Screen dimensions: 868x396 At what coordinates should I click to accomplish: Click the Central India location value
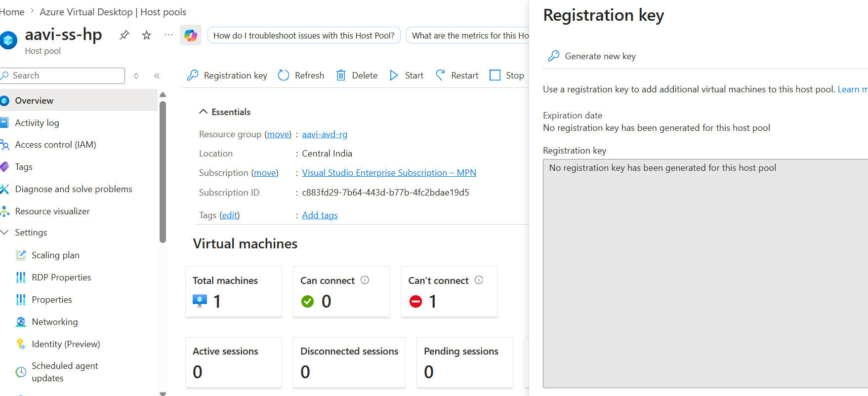coord(327,154)
